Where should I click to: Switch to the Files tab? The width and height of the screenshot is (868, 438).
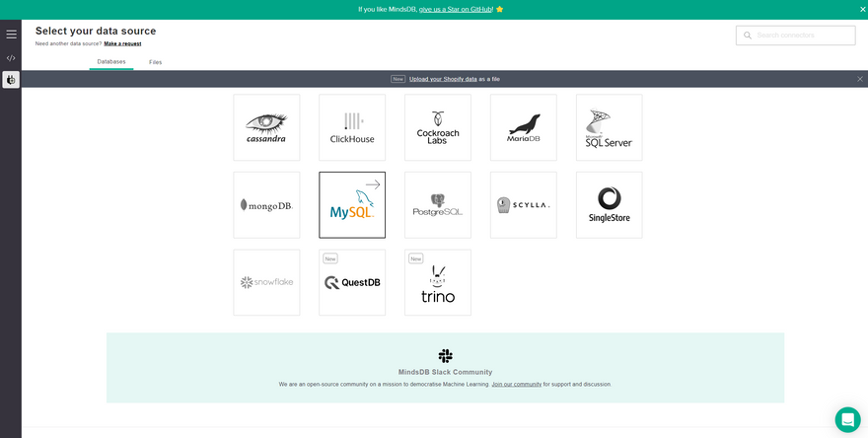156,62
